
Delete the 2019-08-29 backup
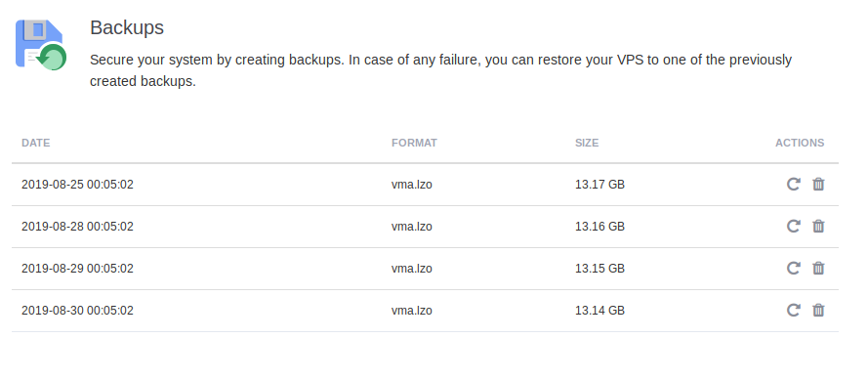click(x=818, y=268)
